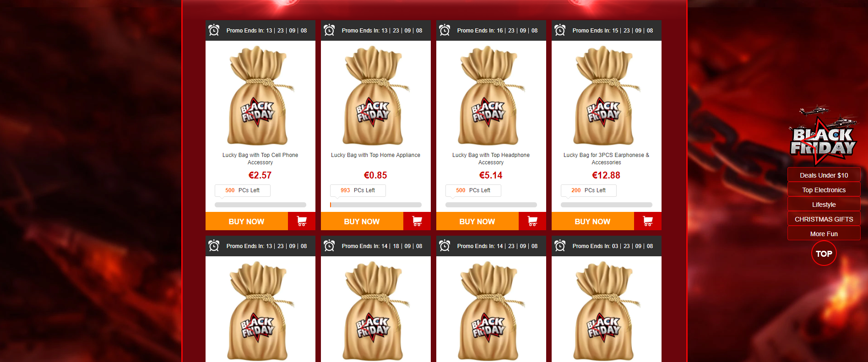Click the Home Appliance lucky bag image
This screenshot has width=868, height=362.
point(375,95)
